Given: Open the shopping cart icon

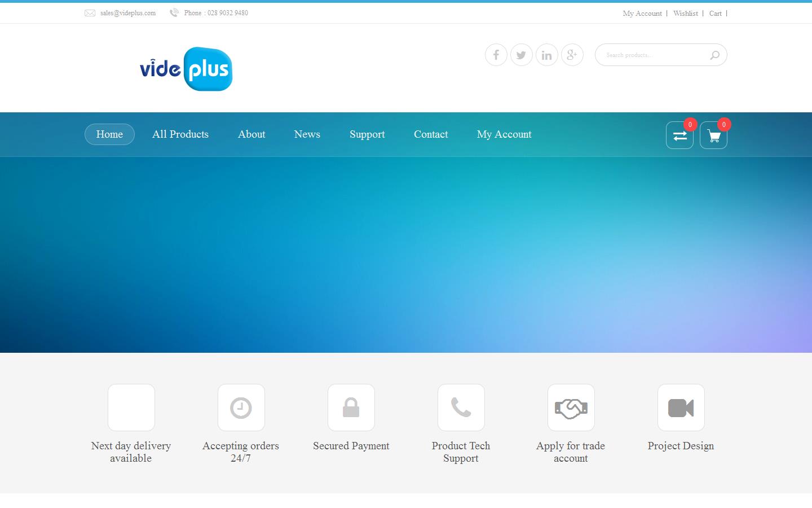Looking at the screenshot, I should (x=713, y=135).
